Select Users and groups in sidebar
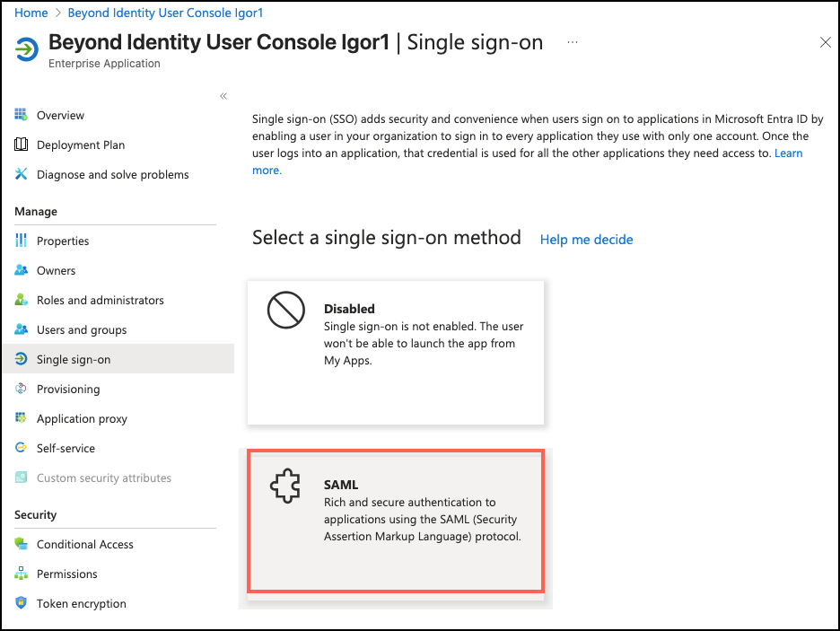 click(82, 329)
